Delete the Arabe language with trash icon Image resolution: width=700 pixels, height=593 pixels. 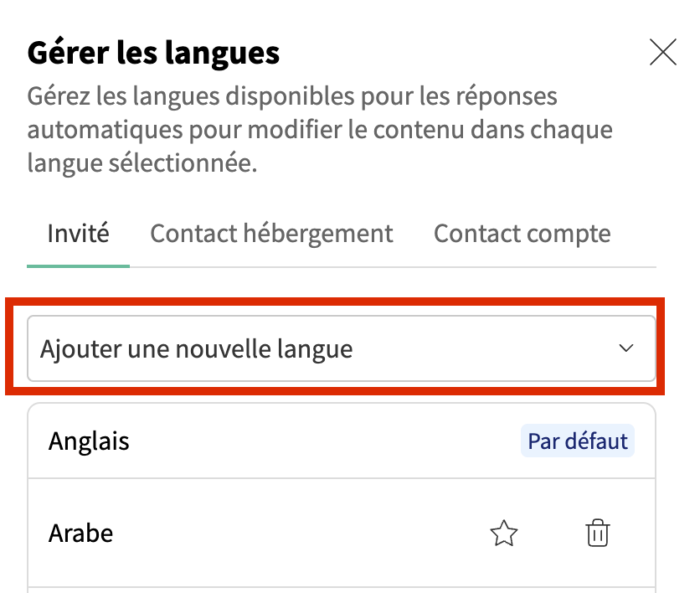pyautogui.click(x=598, y=534)
